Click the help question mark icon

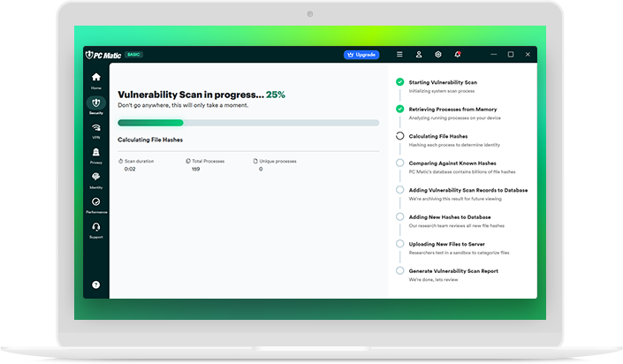tap(96, 284)
